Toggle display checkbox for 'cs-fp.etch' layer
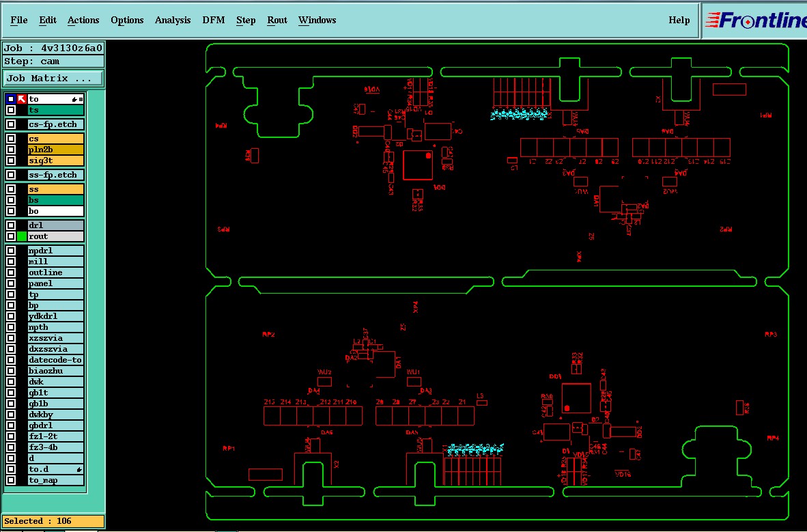The width and height of the screenshot is (807, 532). click(11, 124)
